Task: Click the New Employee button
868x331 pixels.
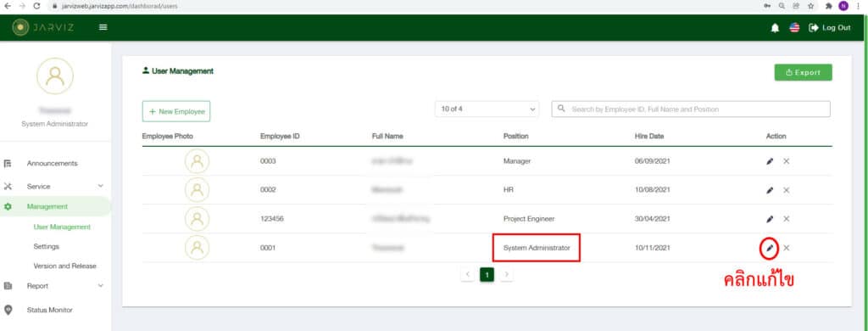Action: pyautogui.click(x=176, y=111)
